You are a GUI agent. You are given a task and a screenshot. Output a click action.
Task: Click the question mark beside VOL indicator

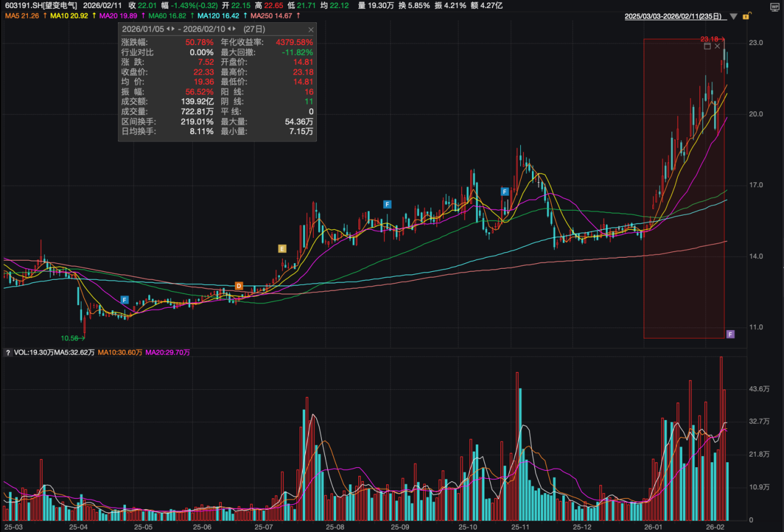[8, 353]
